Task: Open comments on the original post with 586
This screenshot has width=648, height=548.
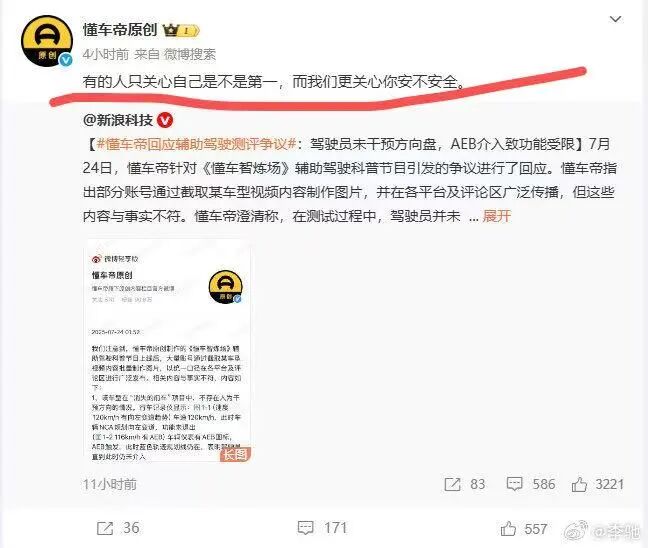Action: pyautogui.click(x=531, y=484)
